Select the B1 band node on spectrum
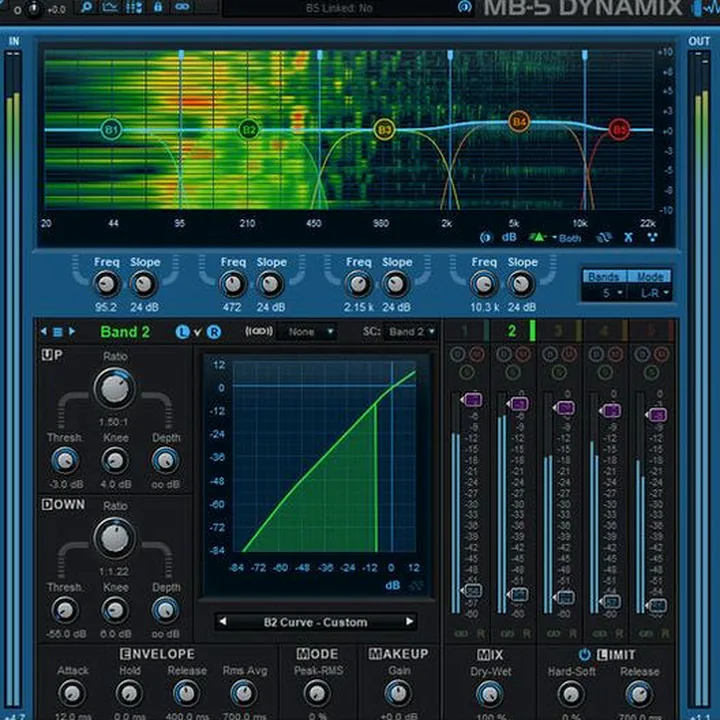This screenshot has height=720, width=720. pos(112,129)
